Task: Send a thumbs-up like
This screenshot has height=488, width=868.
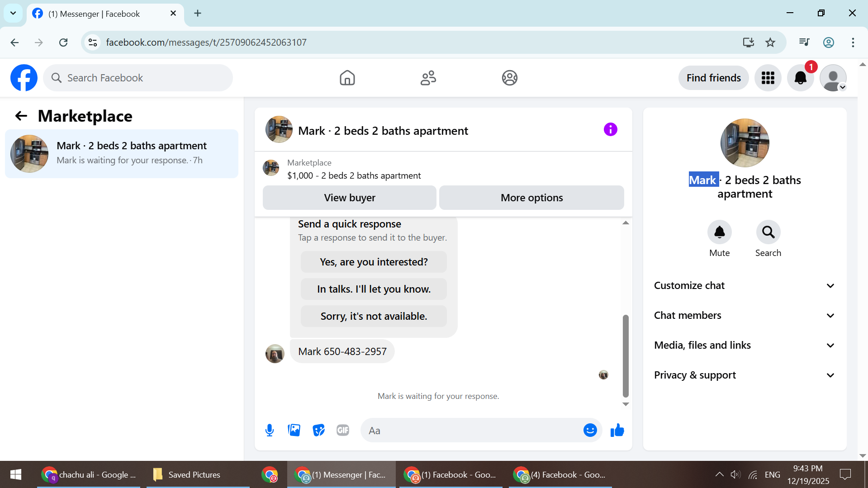Action: (617, 430)
